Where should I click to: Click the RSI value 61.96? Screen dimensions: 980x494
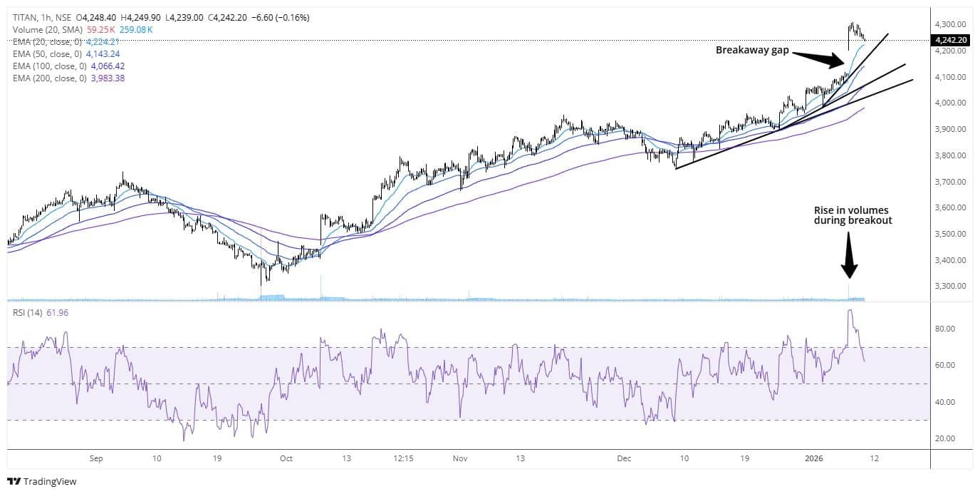(57, 312)
